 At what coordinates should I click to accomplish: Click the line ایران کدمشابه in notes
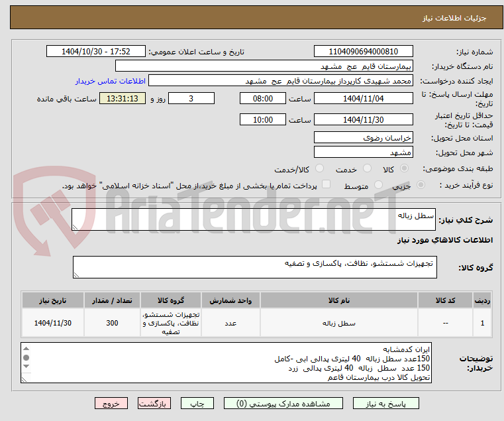(x=406, y=349)
